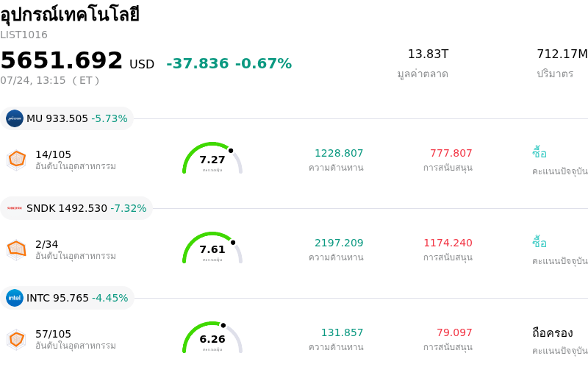Select the INTC 95.765 stock chip
Viewport: 588px width, 367px height.
pyautogui.click(x=67, y=298)
